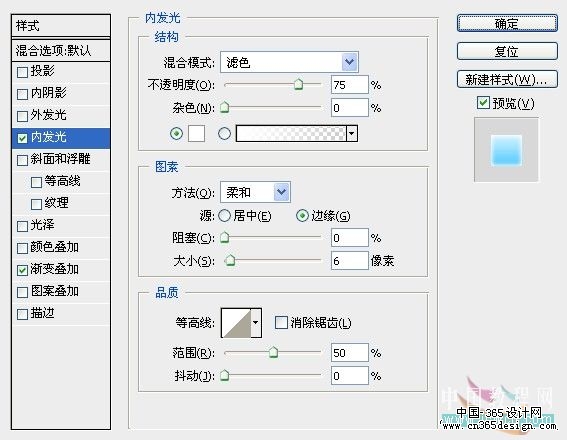The image size is (567, 440).
Task: Enable the 投影 drop shadow checkbox
Action: (x=22, y=72)
